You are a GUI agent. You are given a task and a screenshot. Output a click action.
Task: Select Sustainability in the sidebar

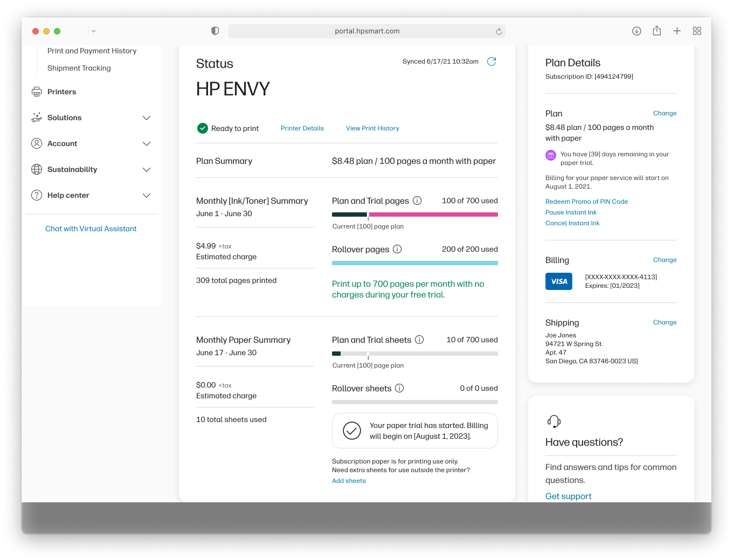pyautogui.click(x=72, y=169)
